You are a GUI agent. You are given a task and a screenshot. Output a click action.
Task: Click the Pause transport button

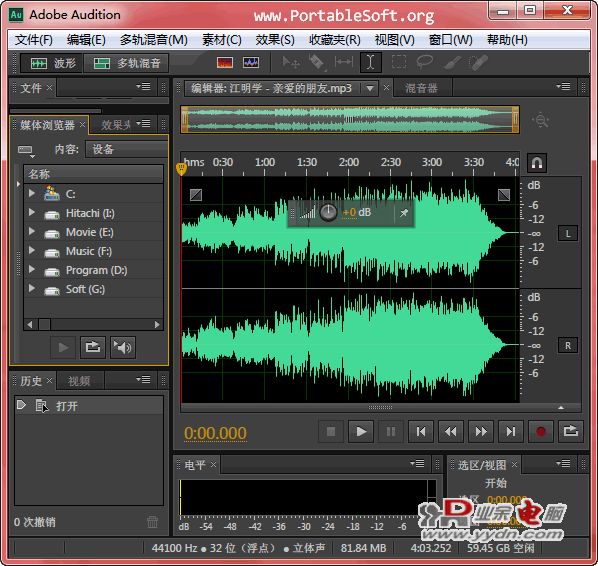point(391,431)
